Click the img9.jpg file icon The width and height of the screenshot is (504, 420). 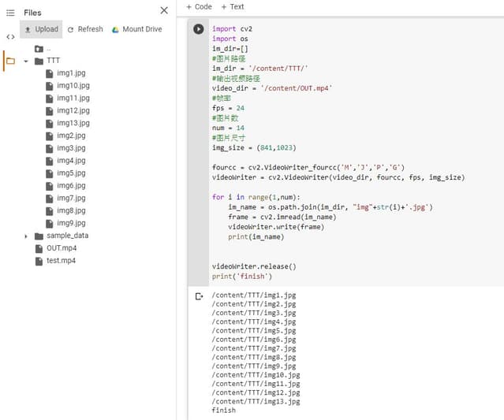pyautogui.click(x=50, y=223)
